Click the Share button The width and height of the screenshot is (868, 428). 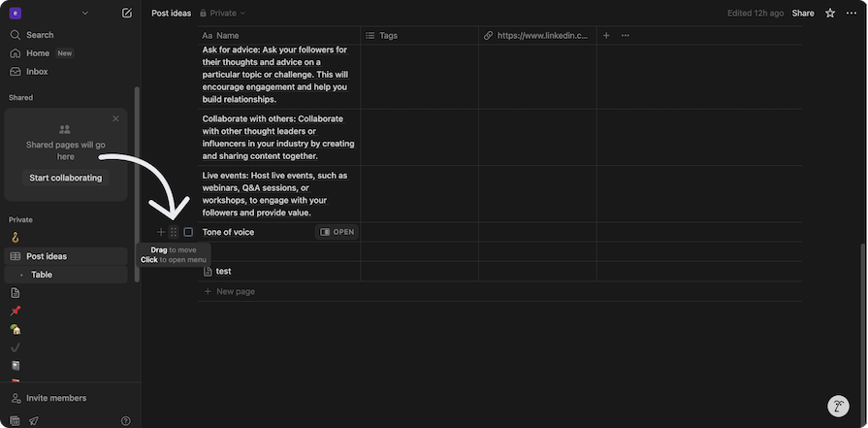(x=803, y=14)
